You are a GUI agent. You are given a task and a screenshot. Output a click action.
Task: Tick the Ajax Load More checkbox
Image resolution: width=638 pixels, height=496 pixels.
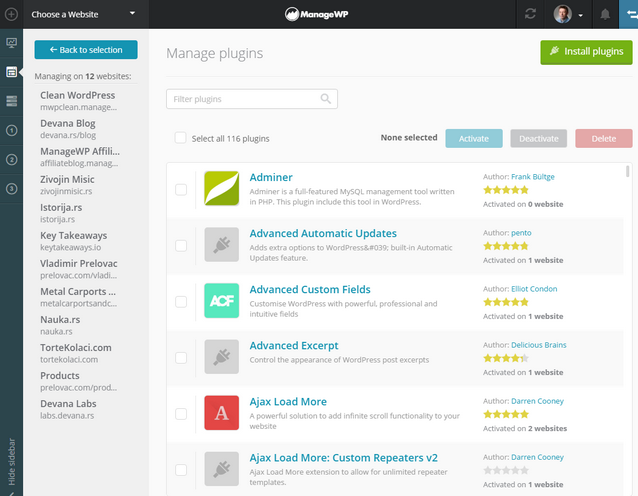pyautogui.click(x=181, y=414)
